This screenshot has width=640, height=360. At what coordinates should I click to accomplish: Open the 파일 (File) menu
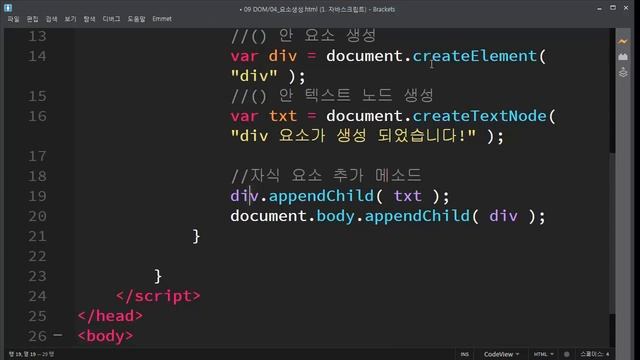click(x=13, y=19)
